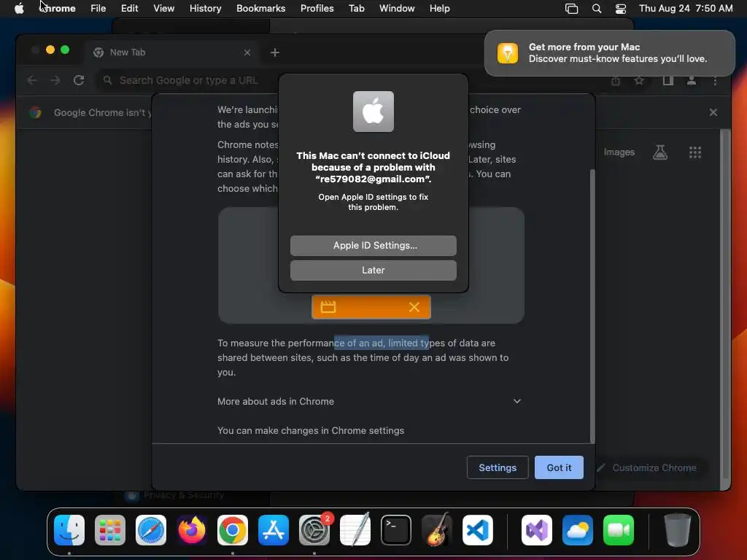Screen dimensions: 747x560
Task: Click the share page icon in the toolbar
Action: [616, 81]
